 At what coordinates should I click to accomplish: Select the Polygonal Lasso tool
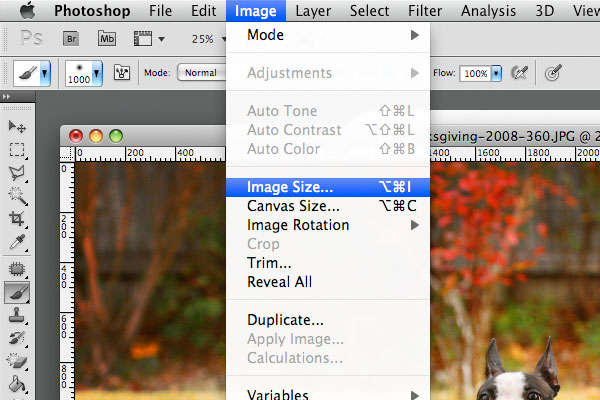coord(17,173)
